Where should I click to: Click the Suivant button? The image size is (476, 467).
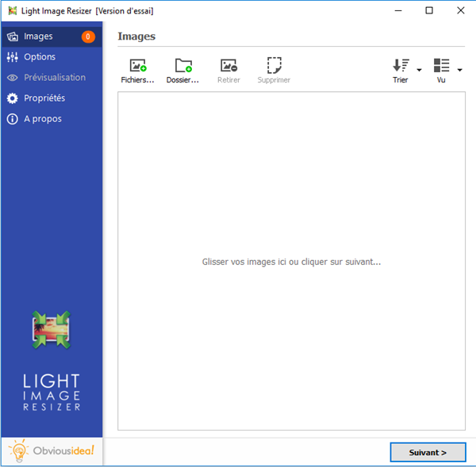428,452
